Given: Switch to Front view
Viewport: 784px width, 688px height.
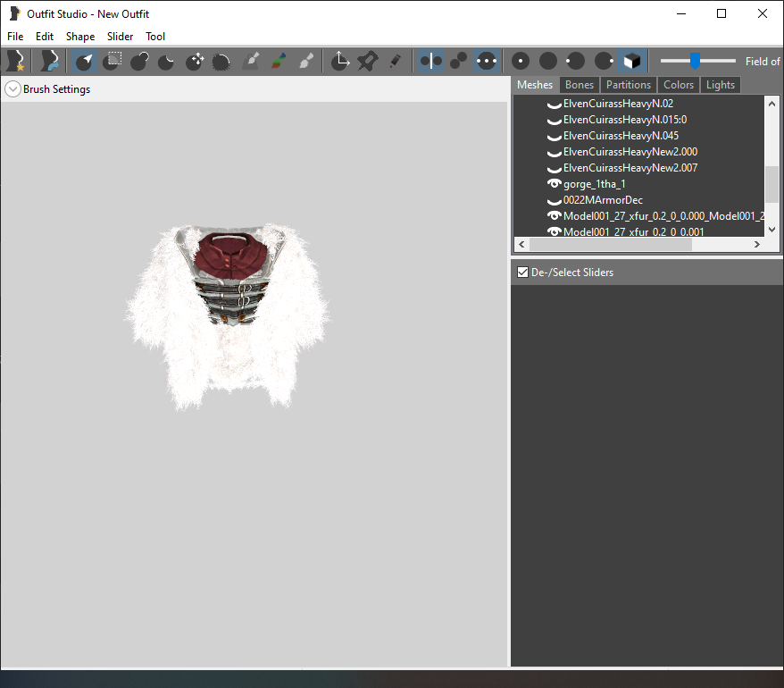Looking at the screenshot, I should click(521, 61).
